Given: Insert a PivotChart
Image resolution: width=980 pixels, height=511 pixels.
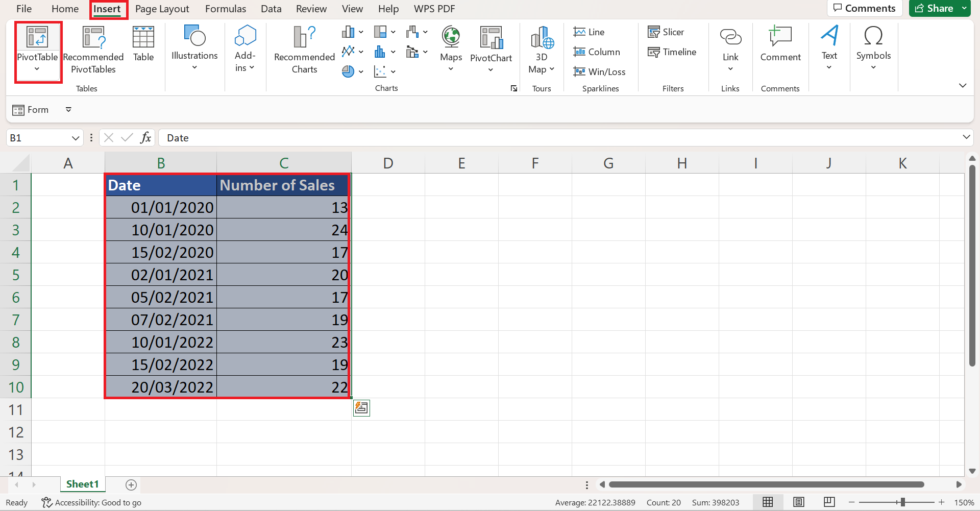Looking at the screenshot, I should [x=491, y=48].
